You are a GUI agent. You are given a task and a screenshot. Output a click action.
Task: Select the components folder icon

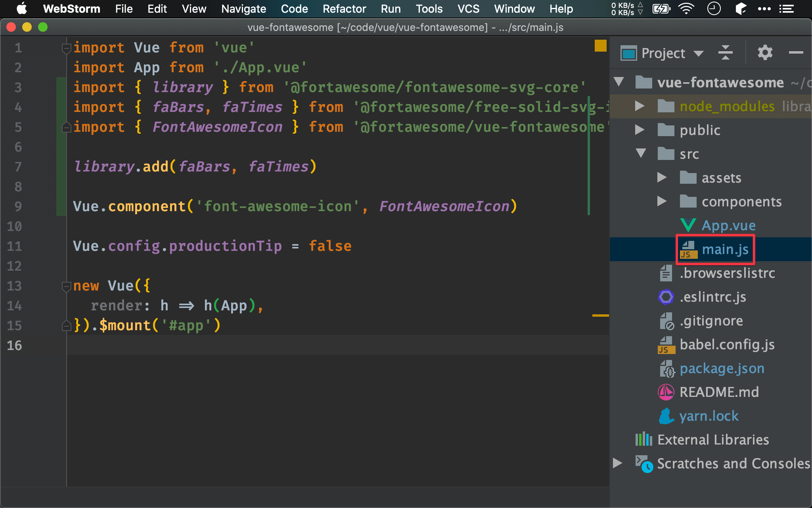688,201
